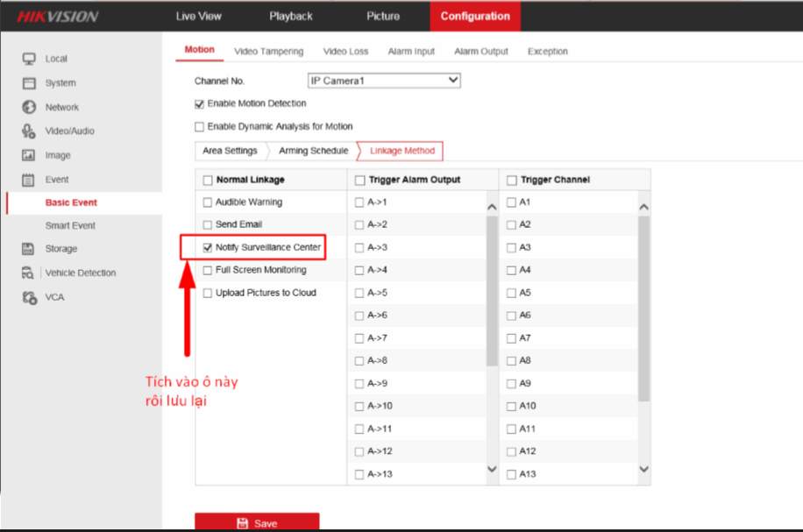Image resolution: width=803 pixels, height=532 pixels.
Task: Check the A->5 alarm output box
Action: point(359,293)
